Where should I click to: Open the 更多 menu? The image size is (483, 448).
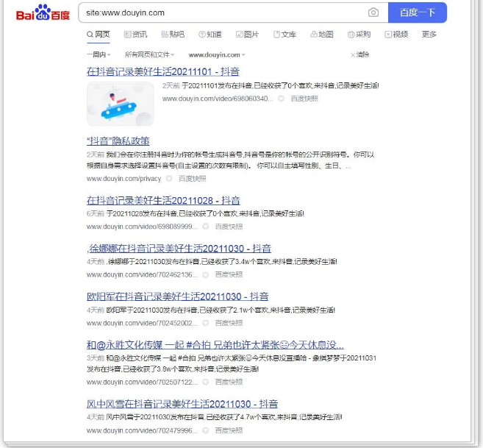[x=429, y=35]
